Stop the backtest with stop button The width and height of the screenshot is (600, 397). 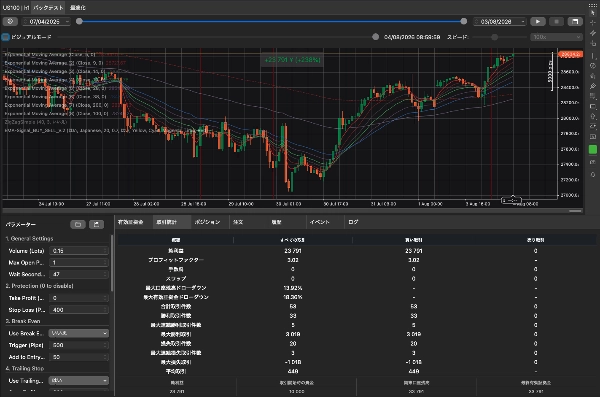click(556, 21)
